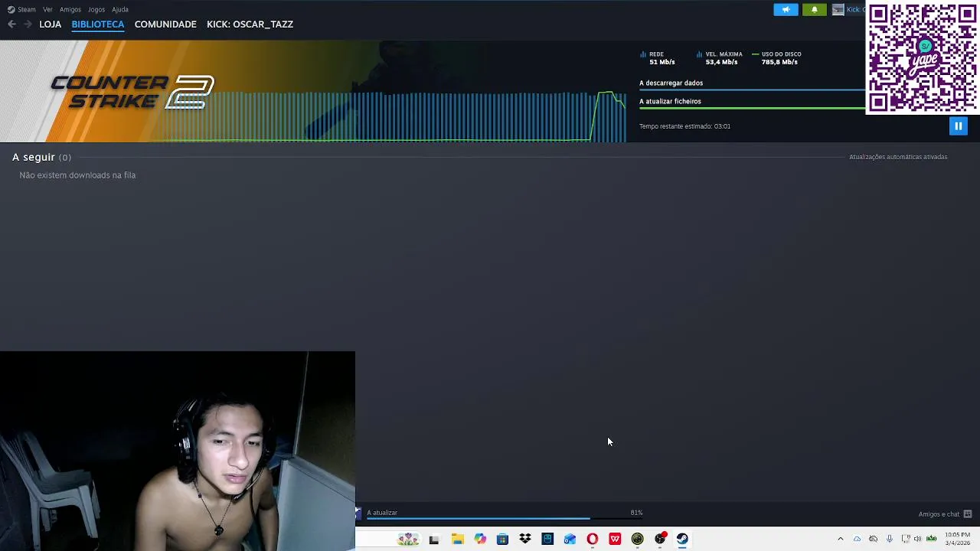Viewport: 980px width, 551px height.
Task: Open Steam announcements megaphone icon
Action: (x=786, y=9)
